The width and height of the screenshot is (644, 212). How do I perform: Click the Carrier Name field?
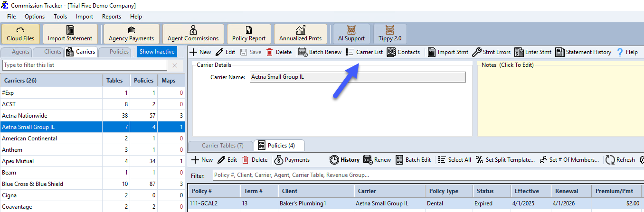(x=358, y=77)
